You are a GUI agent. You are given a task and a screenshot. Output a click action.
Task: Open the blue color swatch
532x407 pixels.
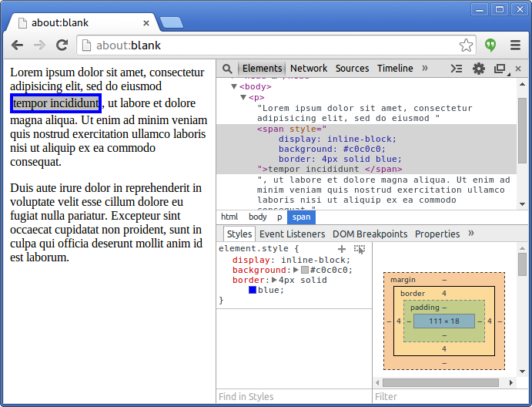[x=252, y=290]
